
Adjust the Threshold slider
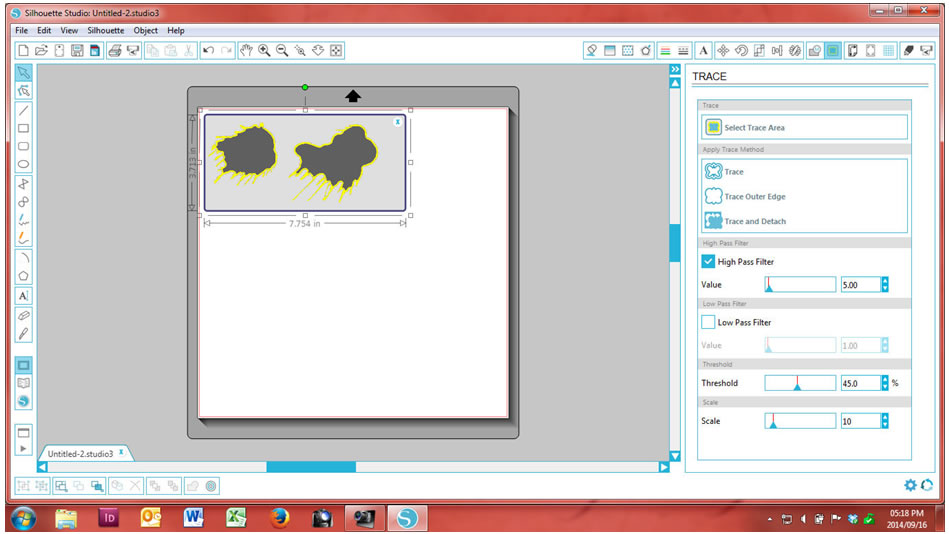pyautogui.click(x=800, y=383)
